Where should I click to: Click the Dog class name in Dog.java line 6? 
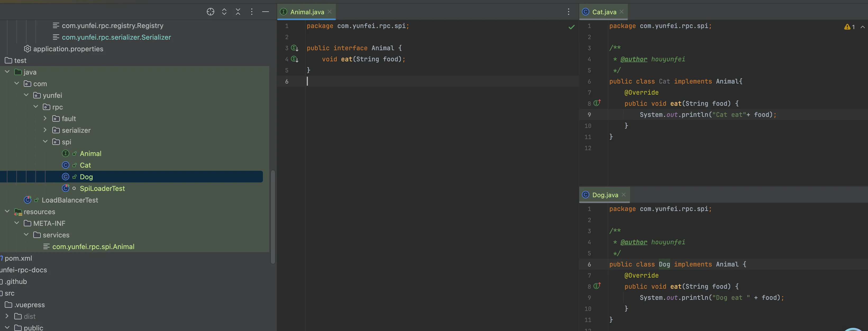[664, 264]
